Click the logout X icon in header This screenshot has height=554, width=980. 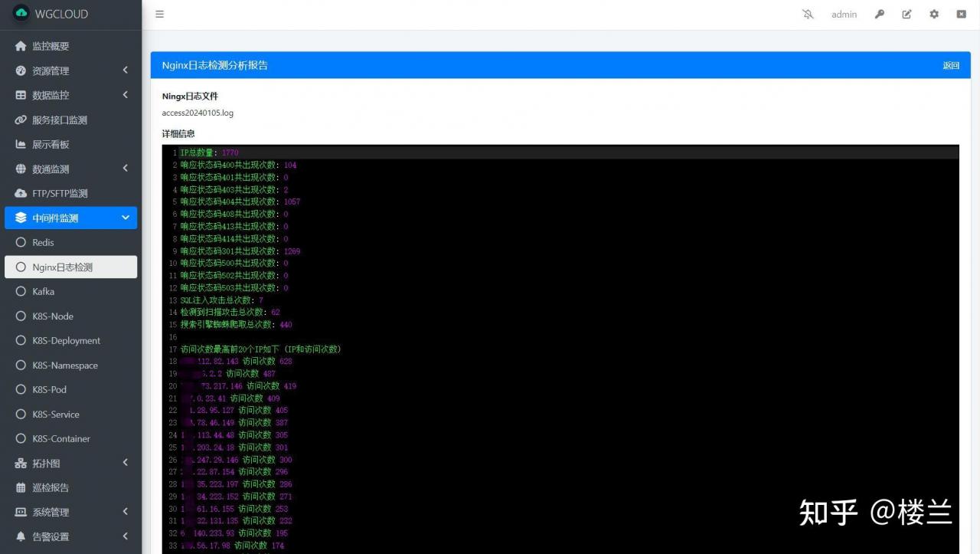pyautogui.click(x=961, y=14)
